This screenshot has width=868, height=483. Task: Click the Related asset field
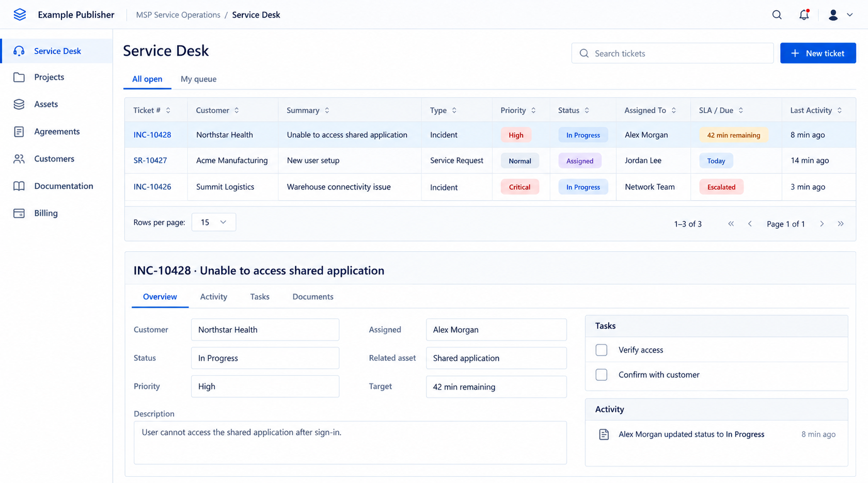point(496,358)
